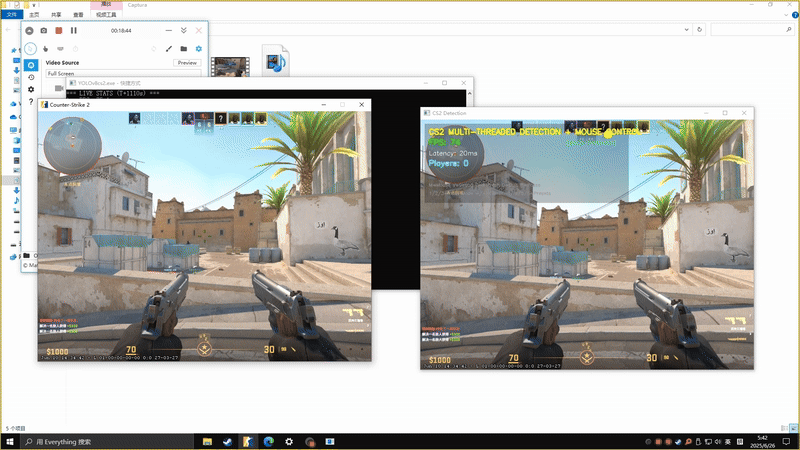Viewport: 800px width, 450px height.
Task: Open the last pinned app icon on taskbar
Action: point(330,442)
